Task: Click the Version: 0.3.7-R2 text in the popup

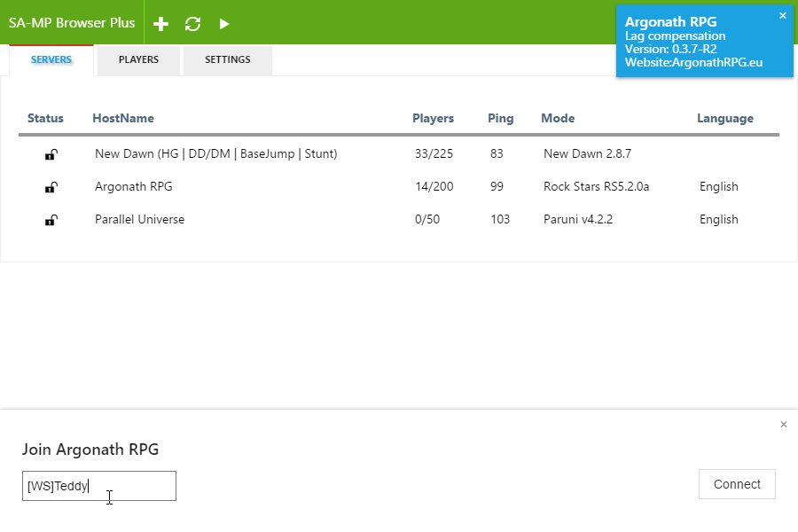Action: click(x=671, y=50)
